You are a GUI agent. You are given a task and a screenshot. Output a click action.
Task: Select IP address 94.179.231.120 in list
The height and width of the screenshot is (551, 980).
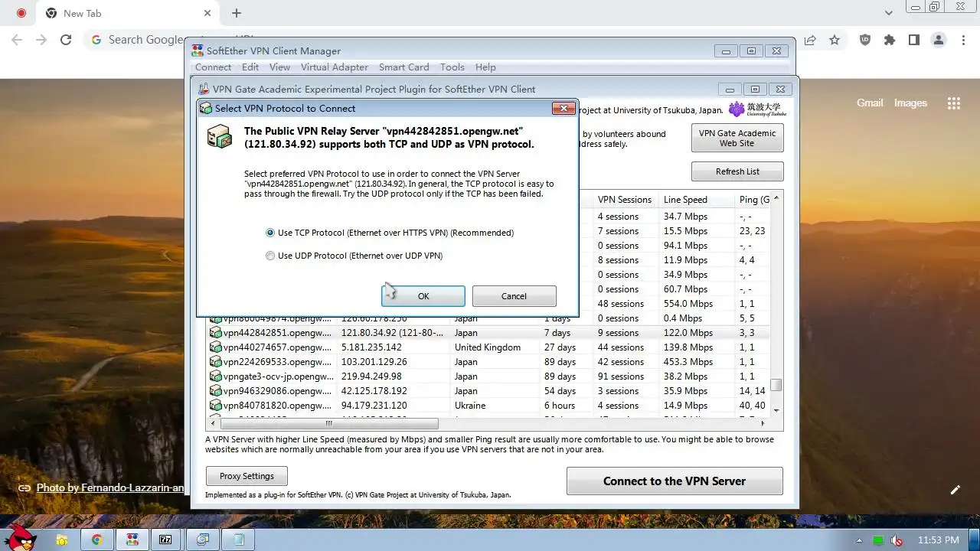coord(374,406)
